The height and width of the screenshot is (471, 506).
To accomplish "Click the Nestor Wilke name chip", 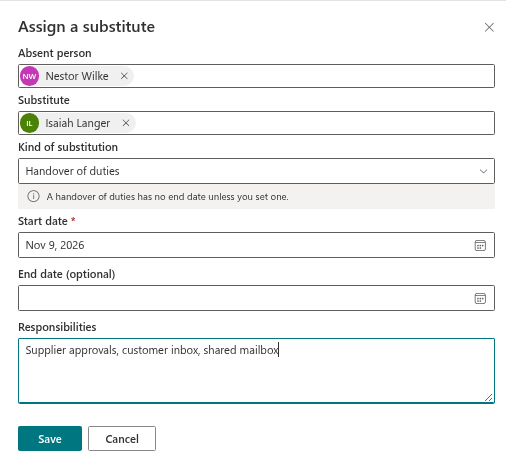I will coord(77,76).
